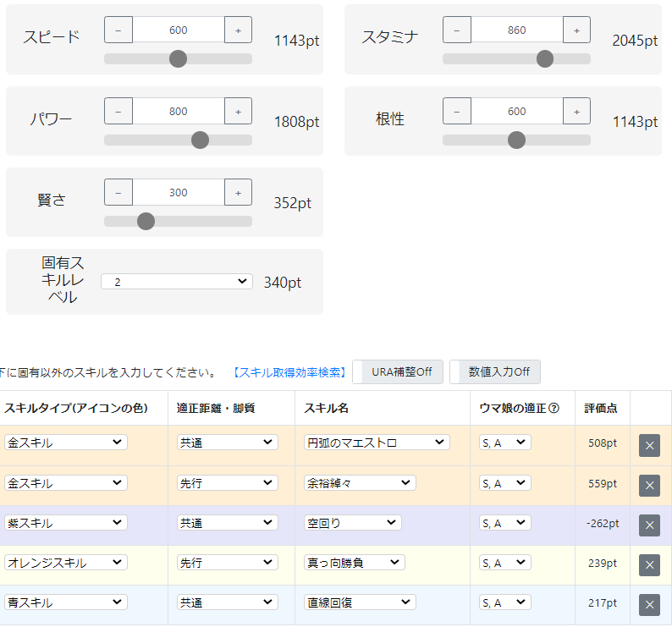This screenshot has height=627, width=672.
Task: Increase the 根性 value with plus button
Action: (577, 111)
